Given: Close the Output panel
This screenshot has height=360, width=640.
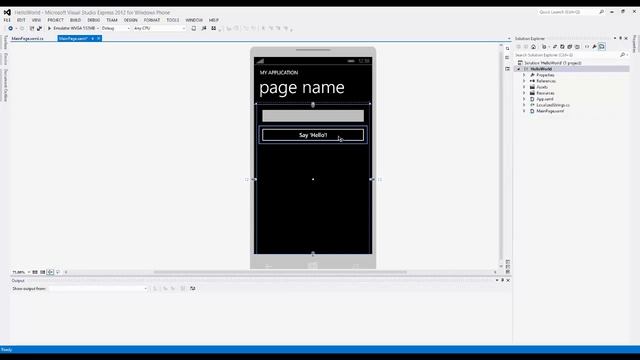Looking at the screenshot, I should pos(508,280).
